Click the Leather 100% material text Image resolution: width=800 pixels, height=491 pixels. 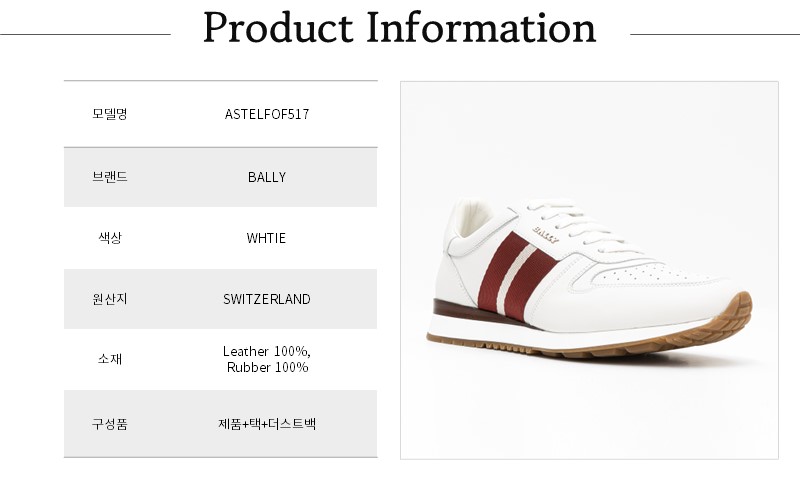pos(267,351)
